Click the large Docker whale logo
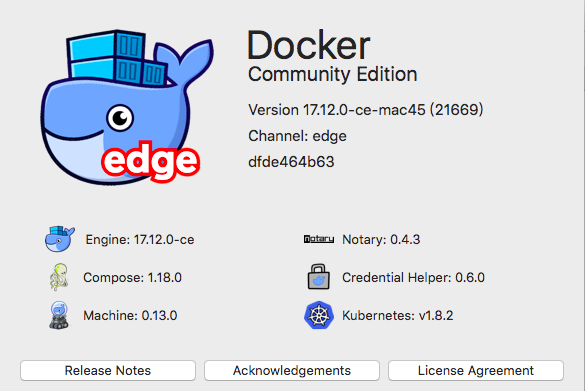 coord(127,107)
